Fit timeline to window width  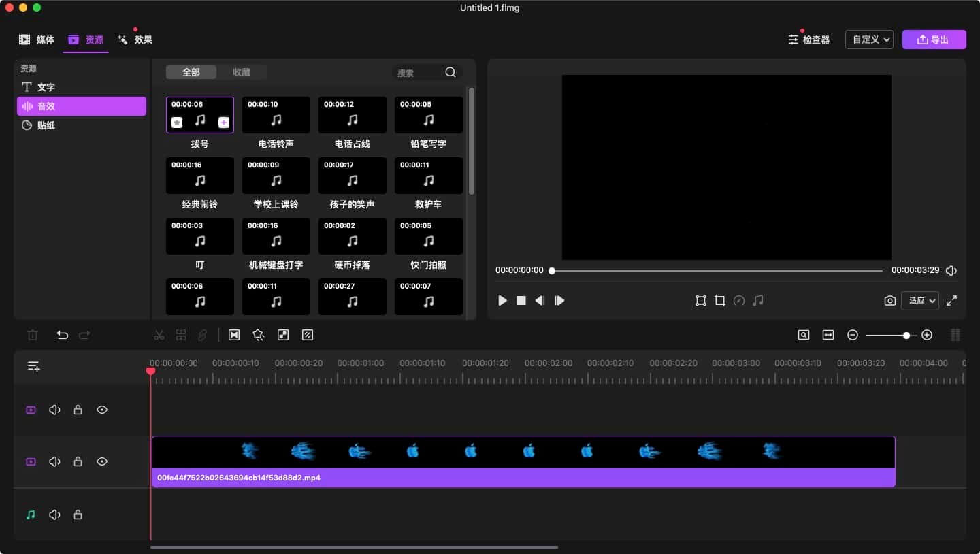pos(828,335)
